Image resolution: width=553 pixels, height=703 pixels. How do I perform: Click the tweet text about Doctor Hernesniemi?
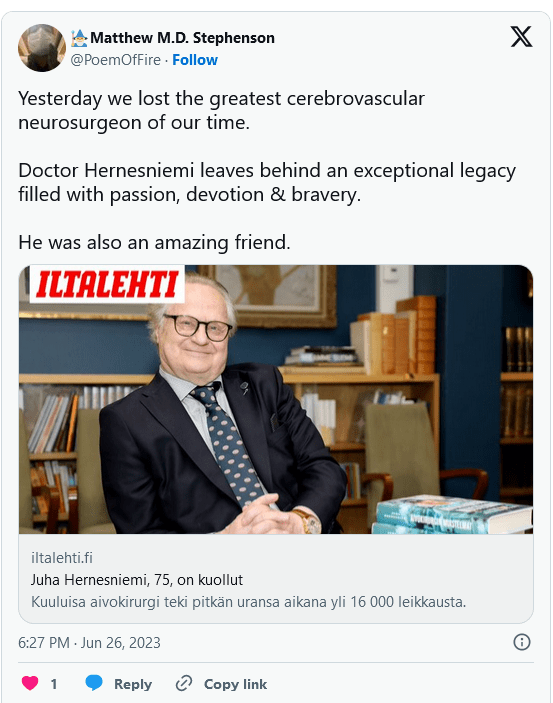click(267, 182)
